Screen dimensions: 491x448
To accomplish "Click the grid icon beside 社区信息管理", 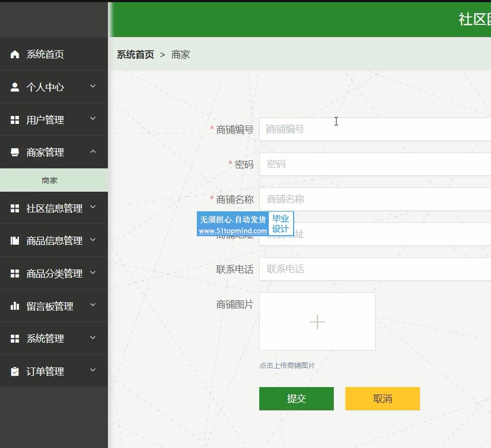I will coord(15,208).
